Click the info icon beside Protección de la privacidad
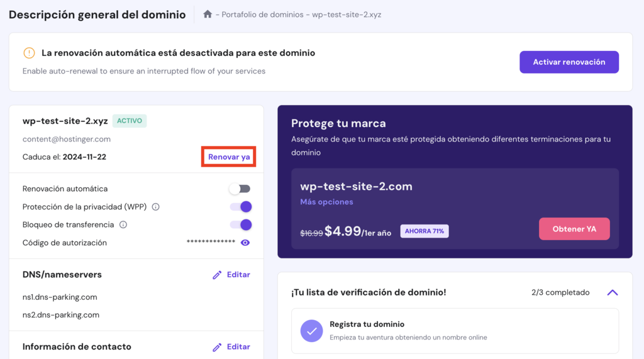The width and height of the screenshot is (644, 359). coord(156,207)
